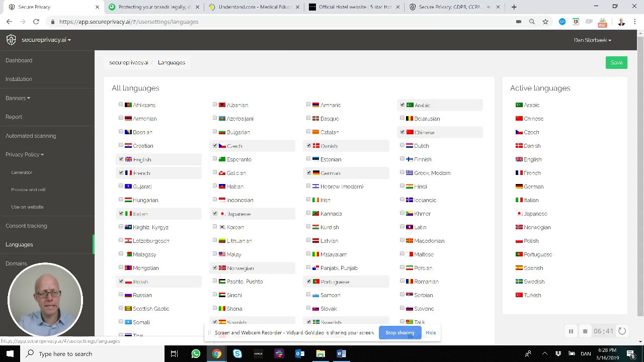
Task: Click the camera icon in address bar
Action: click(518, 22)
